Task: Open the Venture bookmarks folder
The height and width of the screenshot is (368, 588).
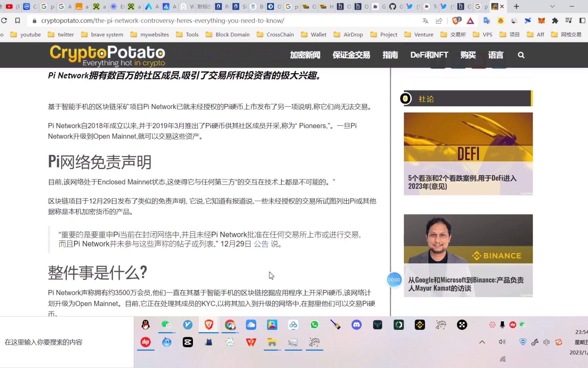Action: 419,34
